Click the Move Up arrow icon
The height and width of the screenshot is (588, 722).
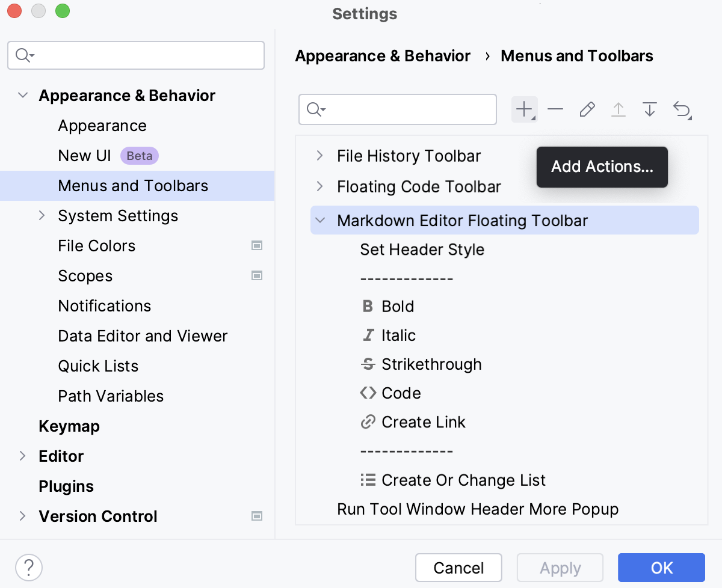[x=619, y=109]
